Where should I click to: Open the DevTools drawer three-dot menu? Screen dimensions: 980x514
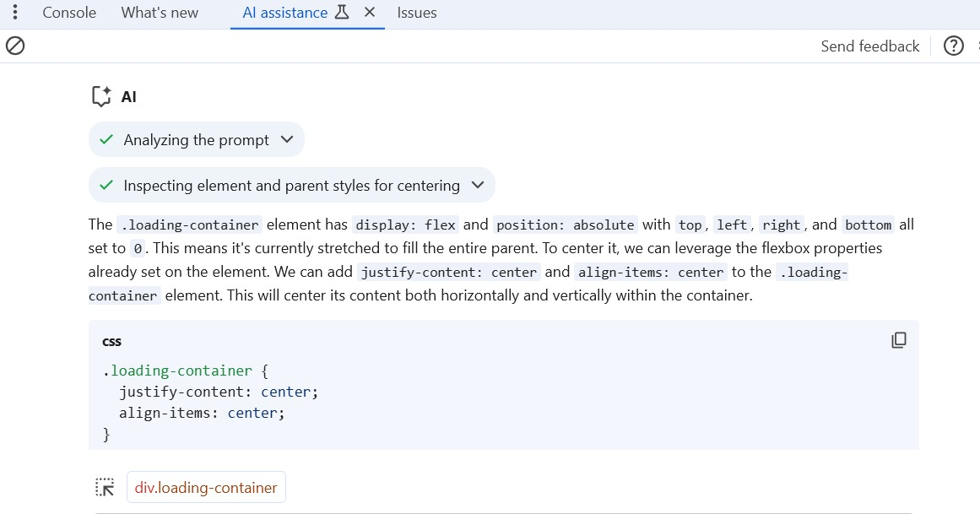[x=15, y=12]
